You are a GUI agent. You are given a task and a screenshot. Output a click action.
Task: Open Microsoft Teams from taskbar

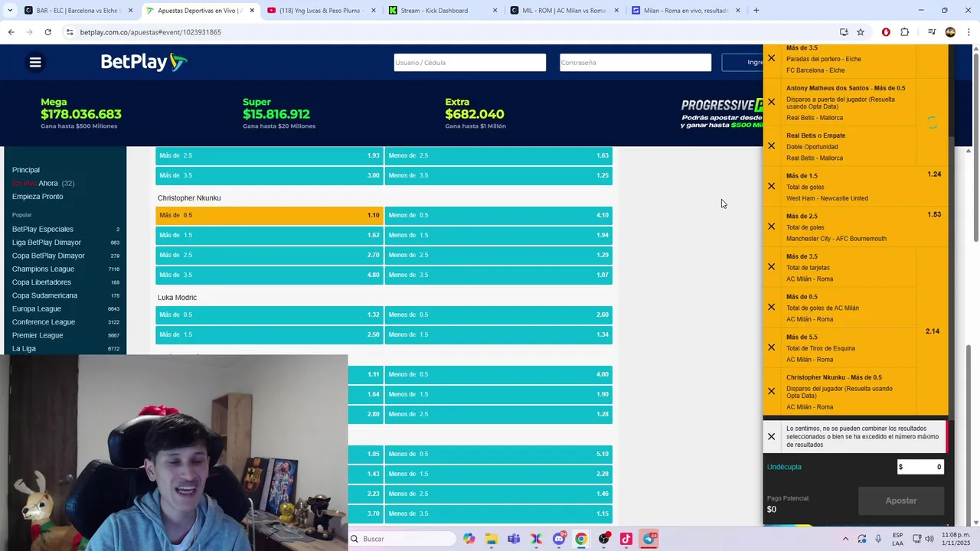click(x=514, y=539)
